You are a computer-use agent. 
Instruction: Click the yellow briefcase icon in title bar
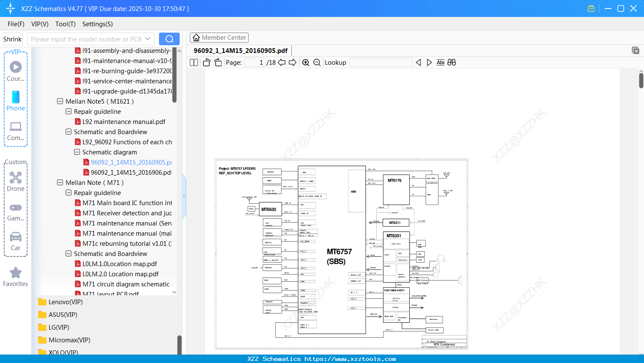point(591,8)
